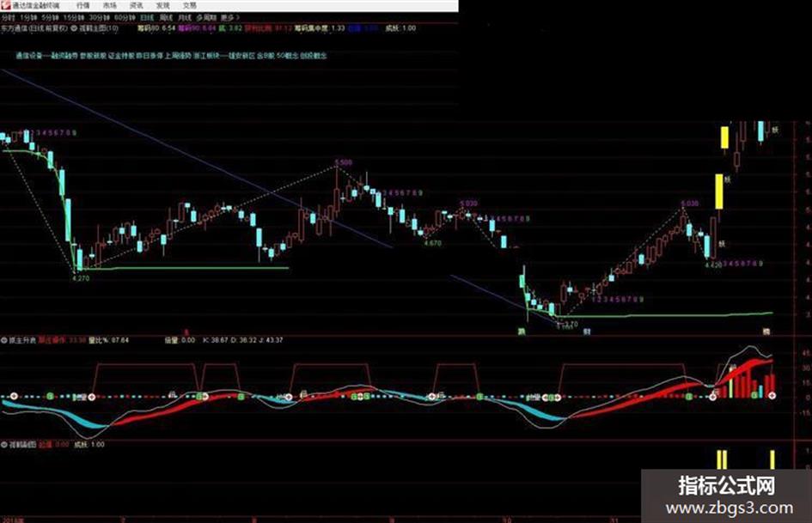This screenshot has height=523, width=812.
Task: Open the 交易 menu
Action: 190,5
